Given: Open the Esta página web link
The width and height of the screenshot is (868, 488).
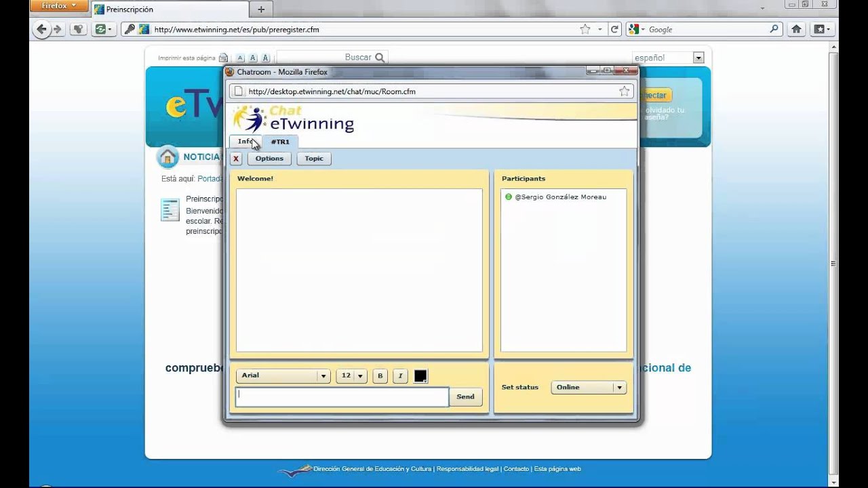Looking at the screenshot, I should pos(557,469).
